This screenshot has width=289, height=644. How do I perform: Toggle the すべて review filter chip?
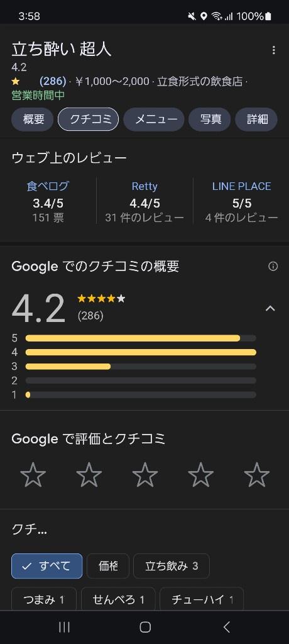click(46, 566)
